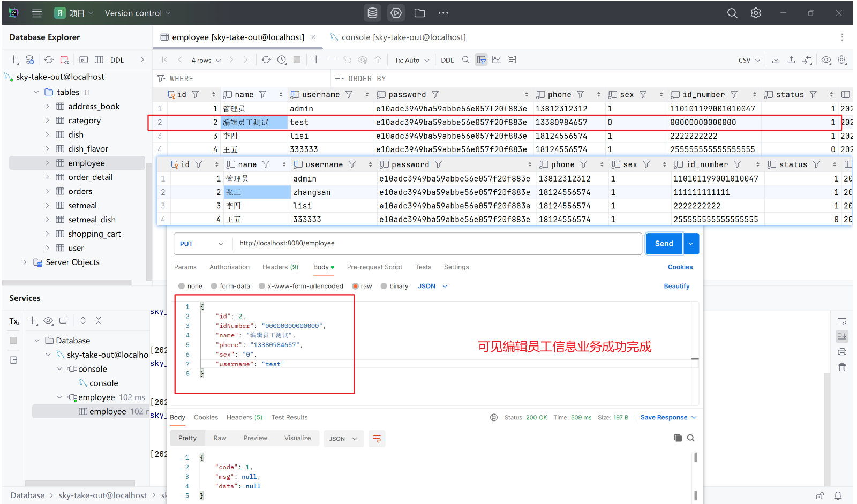
Task: Expand Server Objects node
Action: (25, 262)
